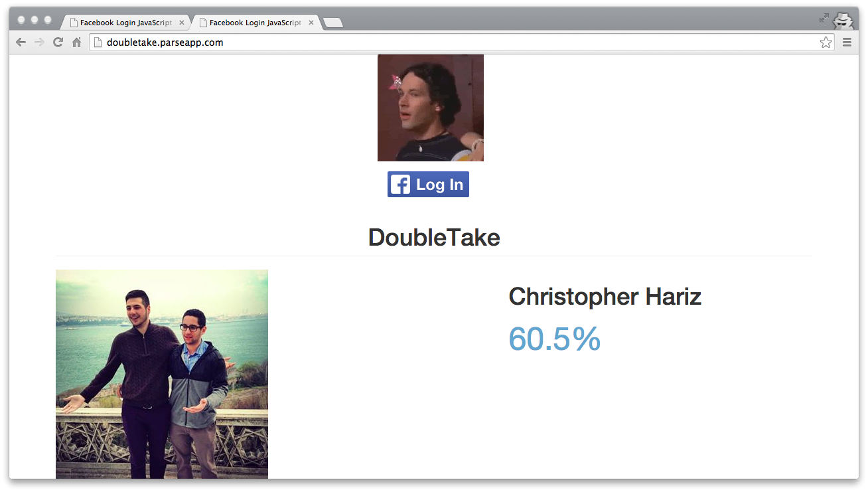Go to the browser home icon

pos(76,42)
